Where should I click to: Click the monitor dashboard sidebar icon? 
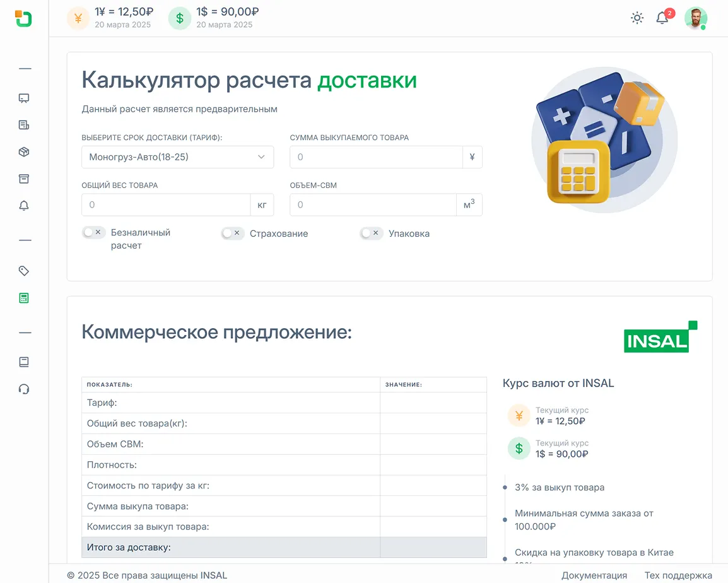(x=24, y=98)
